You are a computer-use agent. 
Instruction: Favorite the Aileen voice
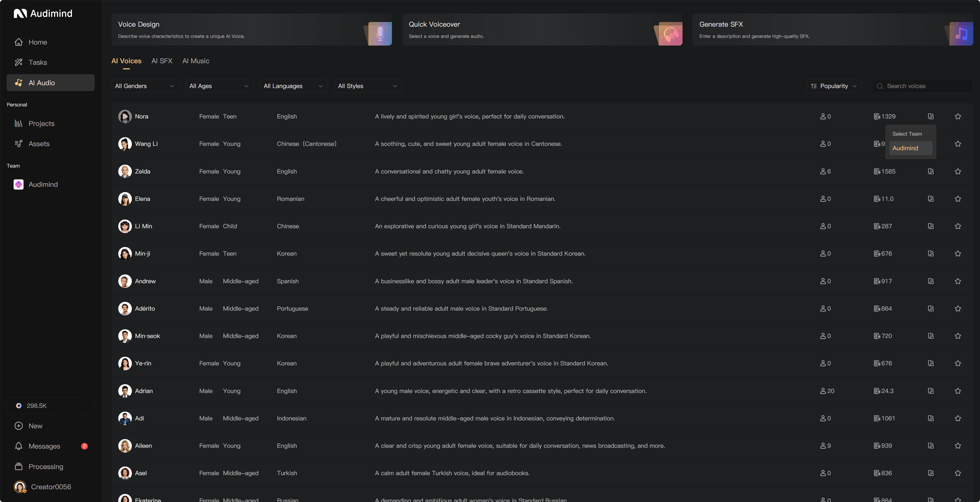[957, 446]
